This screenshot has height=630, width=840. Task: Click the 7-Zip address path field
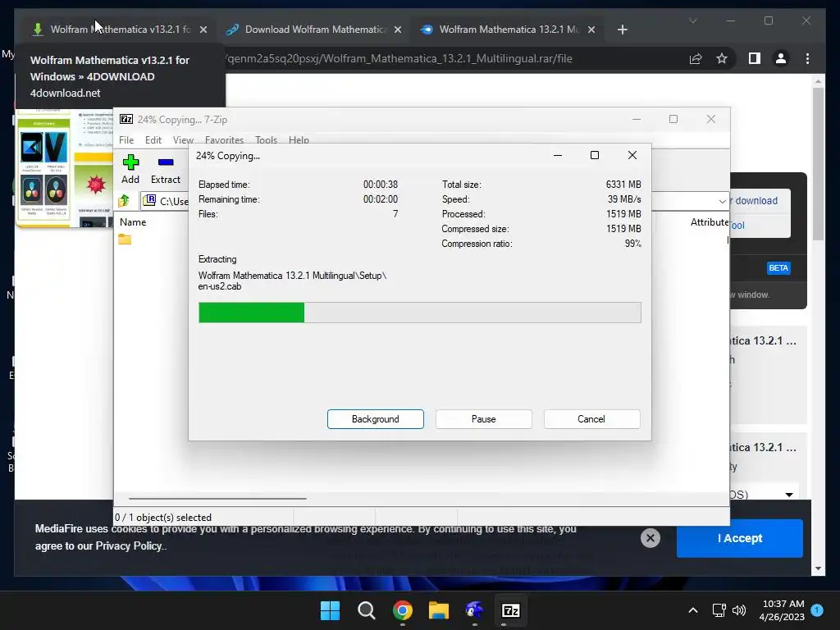tap(166, 202)
